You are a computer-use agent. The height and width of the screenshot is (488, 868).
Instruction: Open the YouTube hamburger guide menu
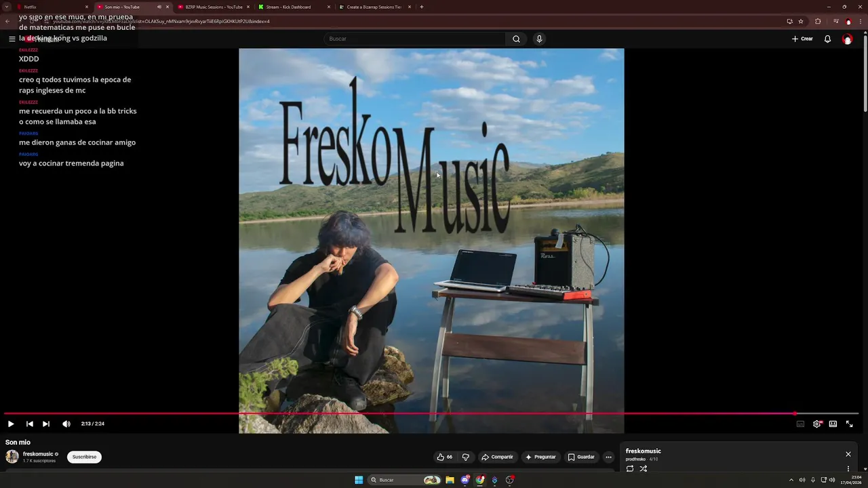coord(12,39)
